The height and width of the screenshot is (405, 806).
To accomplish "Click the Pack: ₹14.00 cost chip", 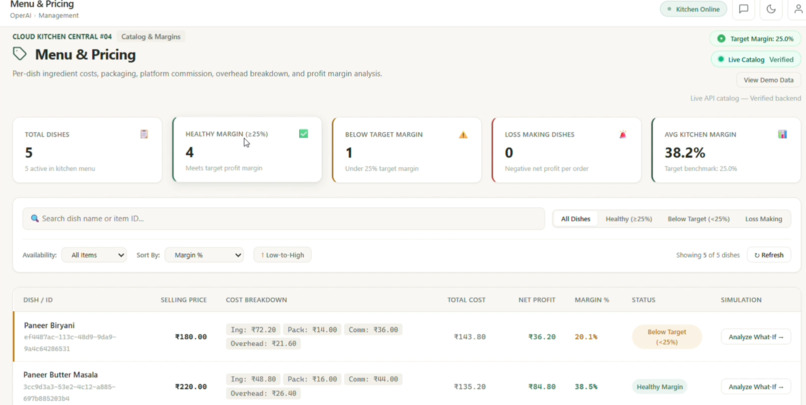I will point(312,329).
